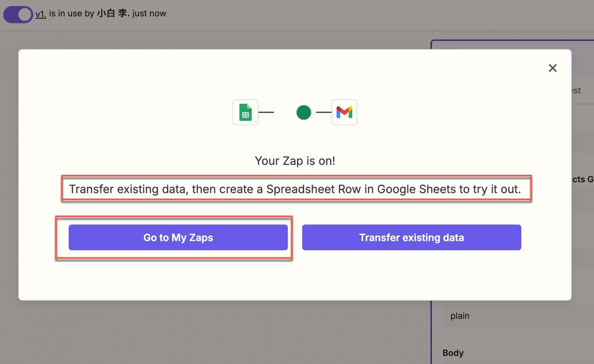
Task: Click the Gmail app icon
Action: [x=344, y=112]
